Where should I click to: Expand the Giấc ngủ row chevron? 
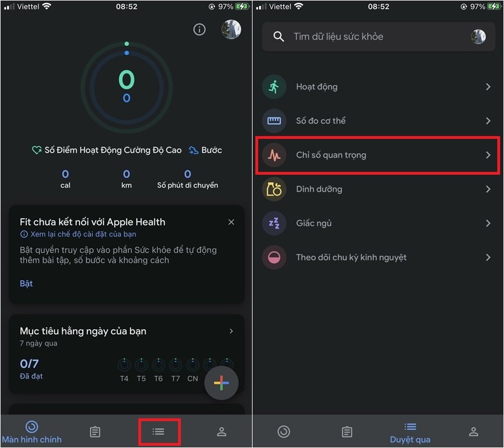(x=488, y=223)
